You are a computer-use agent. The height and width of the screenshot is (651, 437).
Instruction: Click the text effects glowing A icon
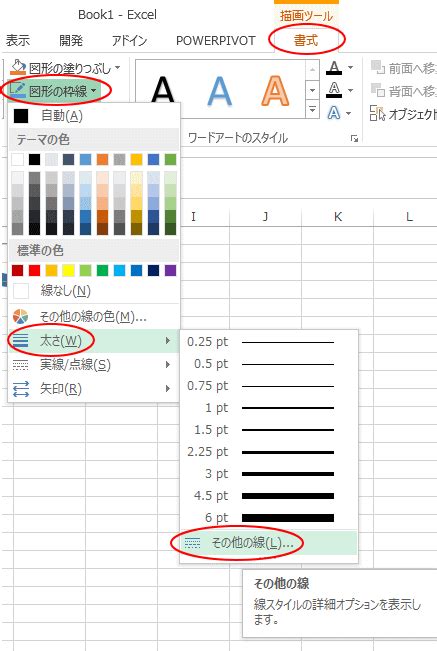334,113
